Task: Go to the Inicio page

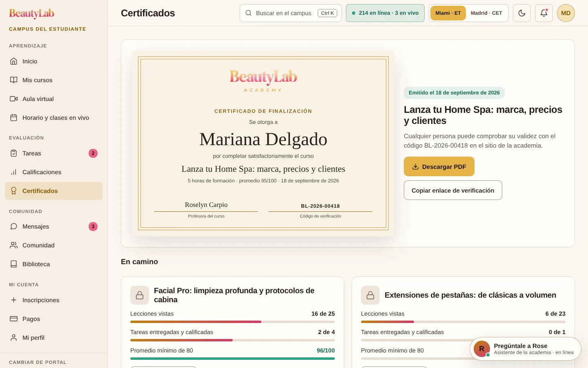Action: click(x=53, y=61)
